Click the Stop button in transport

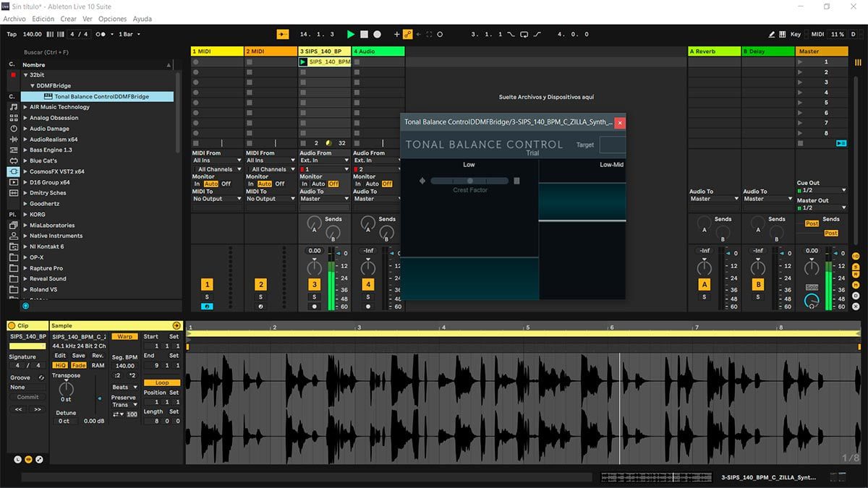tap(364, 34)
